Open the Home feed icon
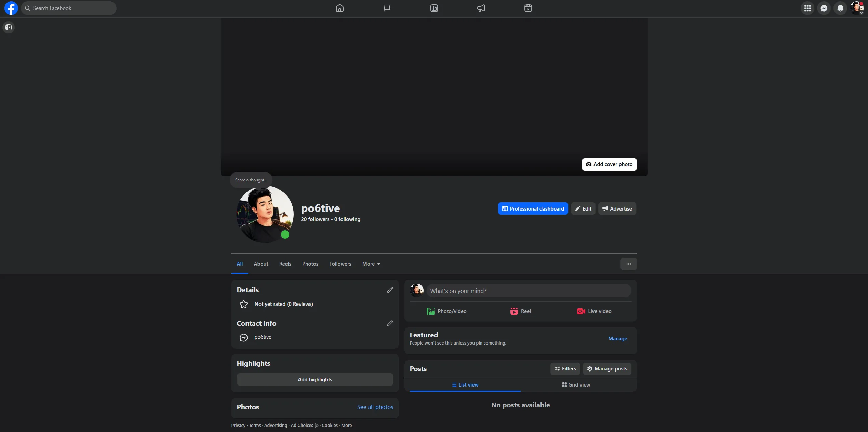 339,8
